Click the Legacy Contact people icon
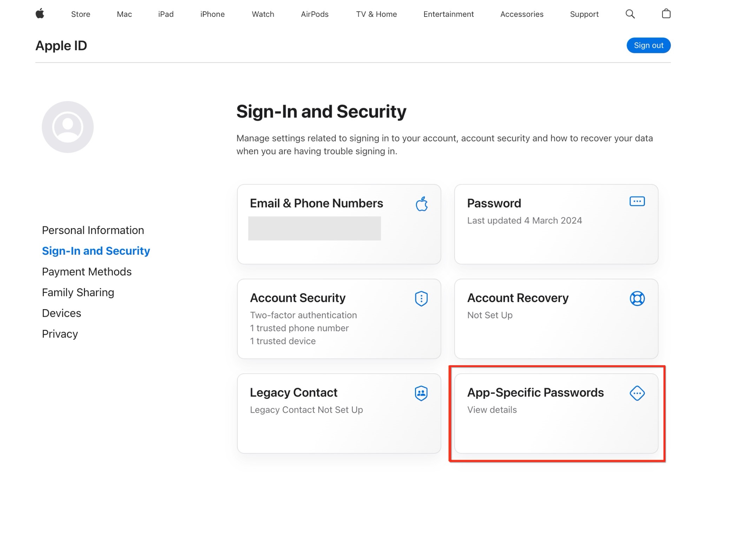745x560 pixels. 421,393
